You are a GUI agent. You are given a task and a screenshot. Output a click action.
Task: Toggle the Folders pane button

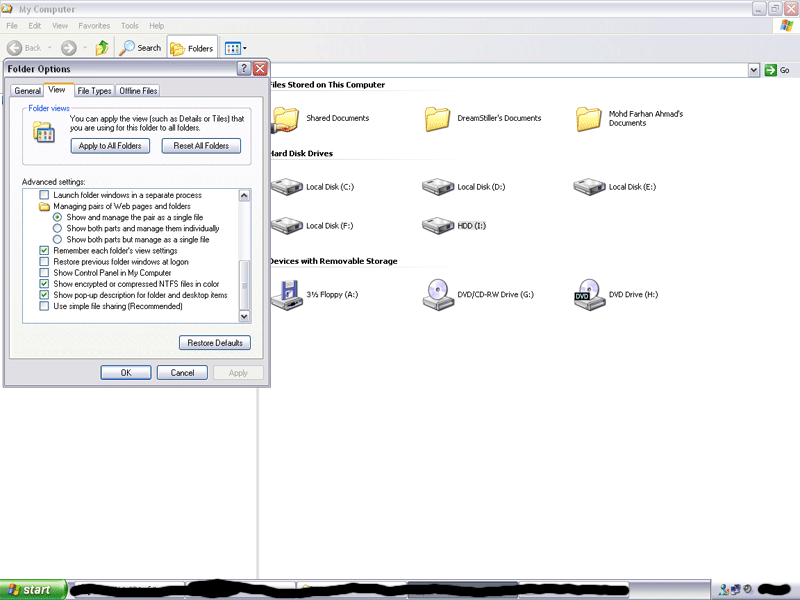click(192, 48)
